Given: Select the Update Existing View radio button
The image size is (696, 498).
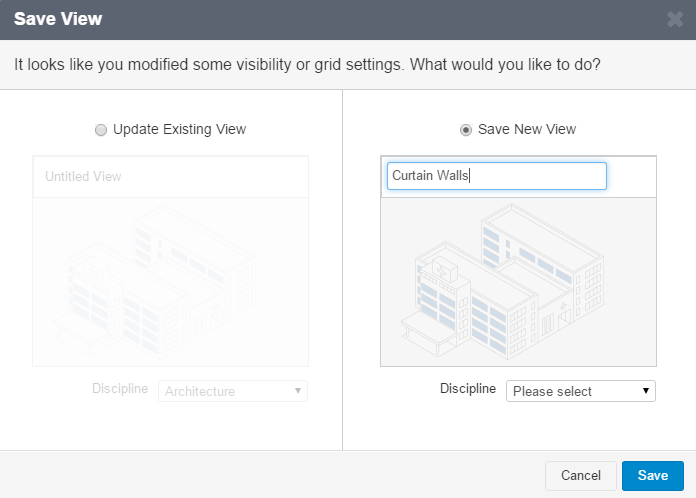Looking at the screenshot, I should tap(100, 130).
